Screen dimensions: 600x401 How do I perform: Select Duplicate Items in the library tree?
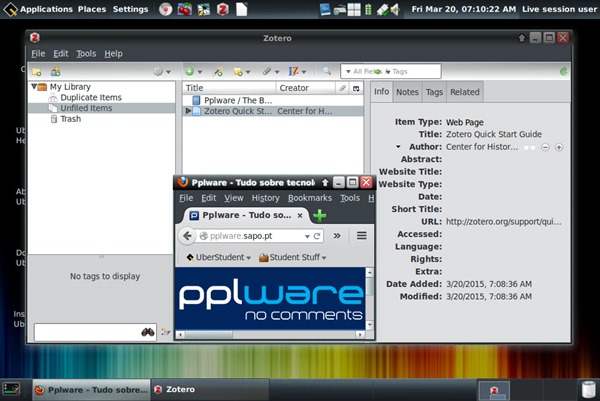point(91,98)
